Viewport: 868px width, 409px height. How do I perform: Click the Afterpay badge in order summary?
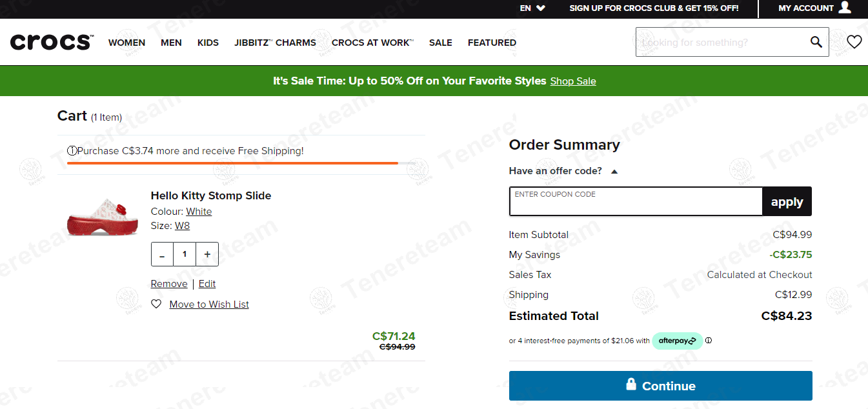point(677,341)
